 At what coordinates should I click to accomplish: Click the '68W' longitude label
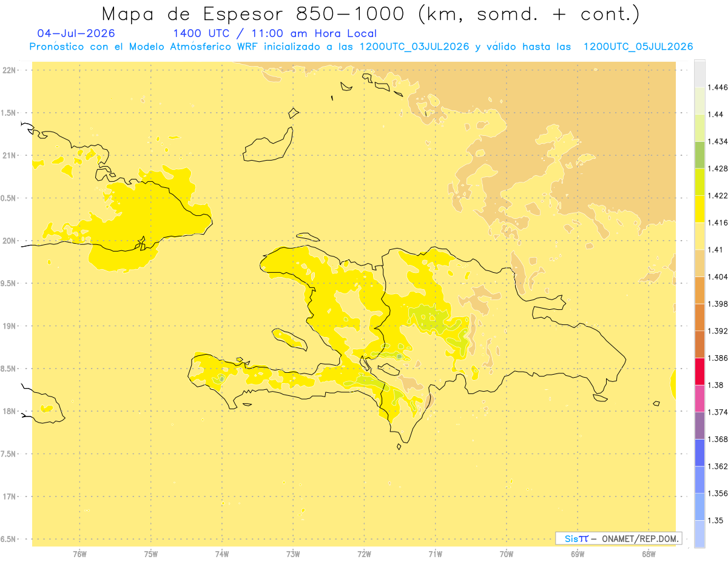[649, 554]
